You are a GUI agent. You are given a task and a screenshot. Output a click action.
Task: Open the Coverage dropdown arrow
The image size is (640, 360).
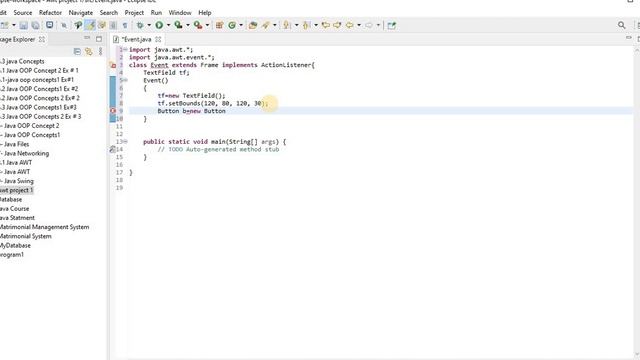point(188,25)
